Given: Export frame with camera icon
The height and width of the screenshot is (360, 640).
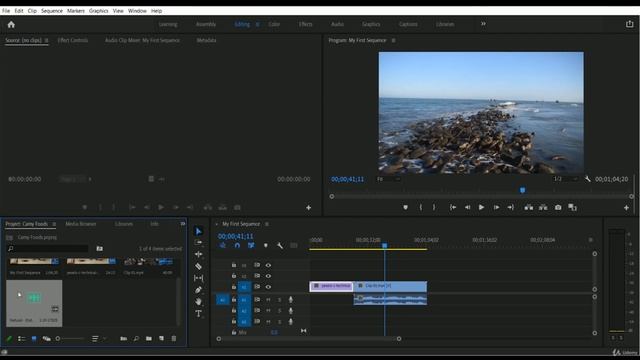Looking at the screenshot, I should [558, 207].
